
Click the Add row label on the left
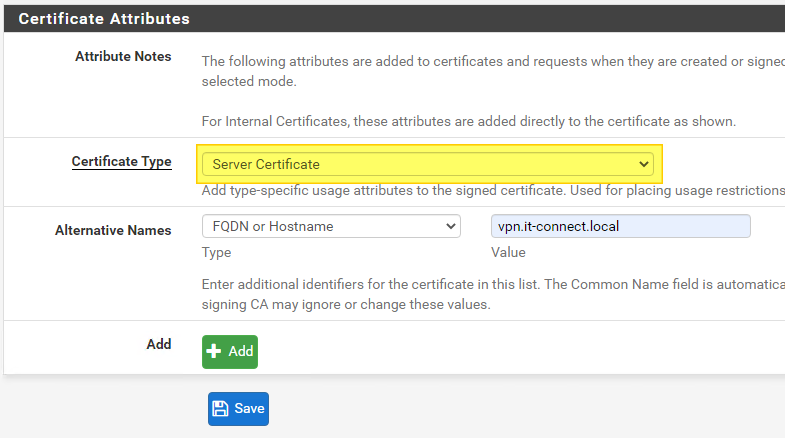click(x=158, y=344)
